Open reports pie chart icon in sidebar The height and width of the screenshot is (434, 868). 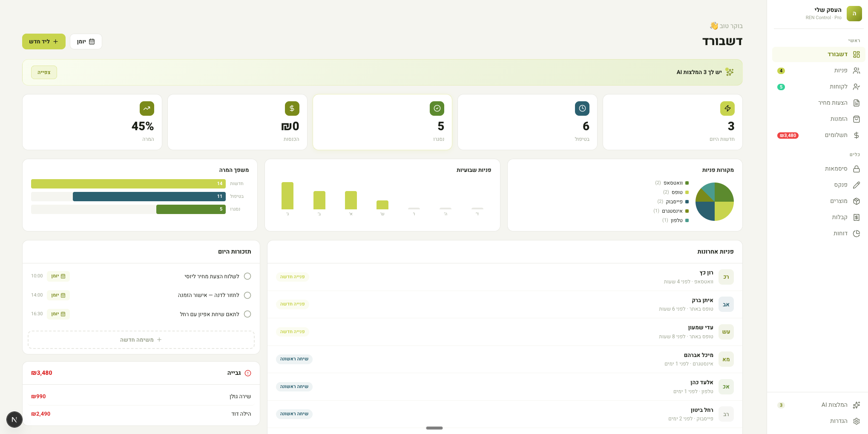[857, 234]
